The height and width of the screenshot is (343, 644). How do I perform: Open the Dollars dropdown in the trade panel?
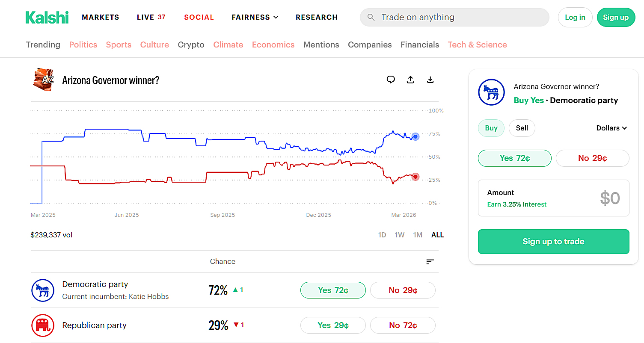click(x=611, y=128)
